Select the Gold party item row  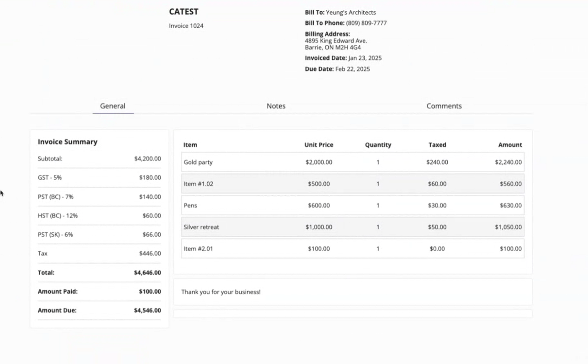353,162
